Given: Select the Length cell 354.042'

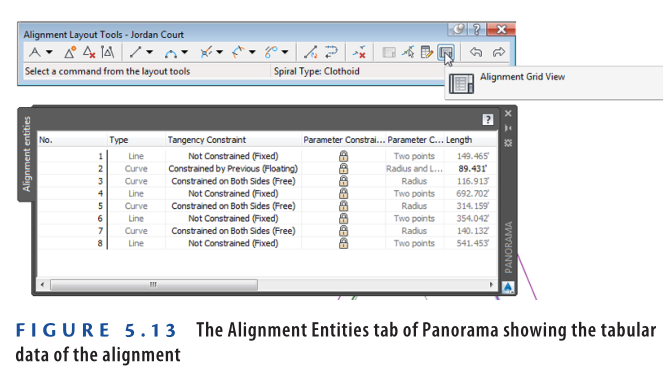Looking at the screenshot, I should 472,219.
